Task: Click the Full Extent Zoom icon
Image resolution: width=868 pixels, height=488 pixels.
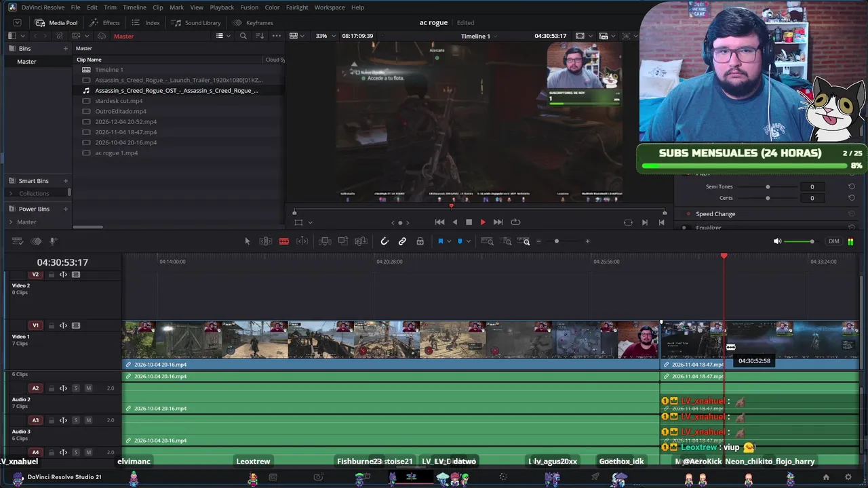Action: 487,241
